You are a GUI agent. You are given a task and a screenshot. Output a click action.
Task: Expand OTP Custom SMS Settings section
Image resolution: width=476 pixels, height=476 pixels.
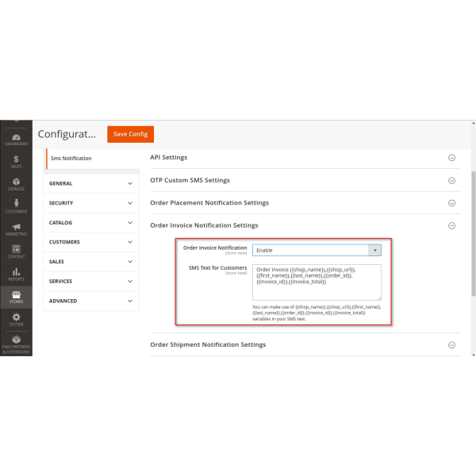click(x=451, y=180)
